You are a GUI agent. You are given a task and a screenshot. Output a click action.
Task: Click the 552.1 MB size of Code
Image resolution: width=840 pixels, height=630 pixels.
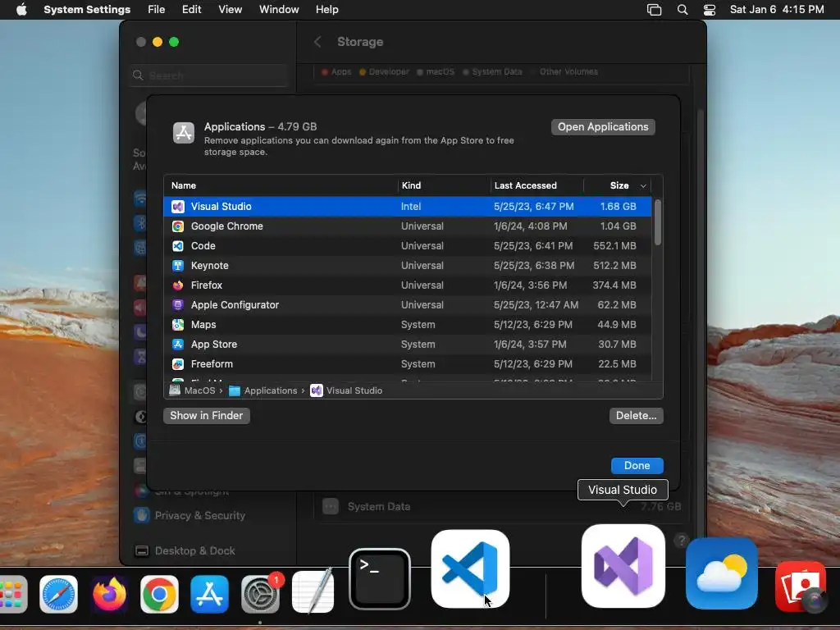(614, 246)
